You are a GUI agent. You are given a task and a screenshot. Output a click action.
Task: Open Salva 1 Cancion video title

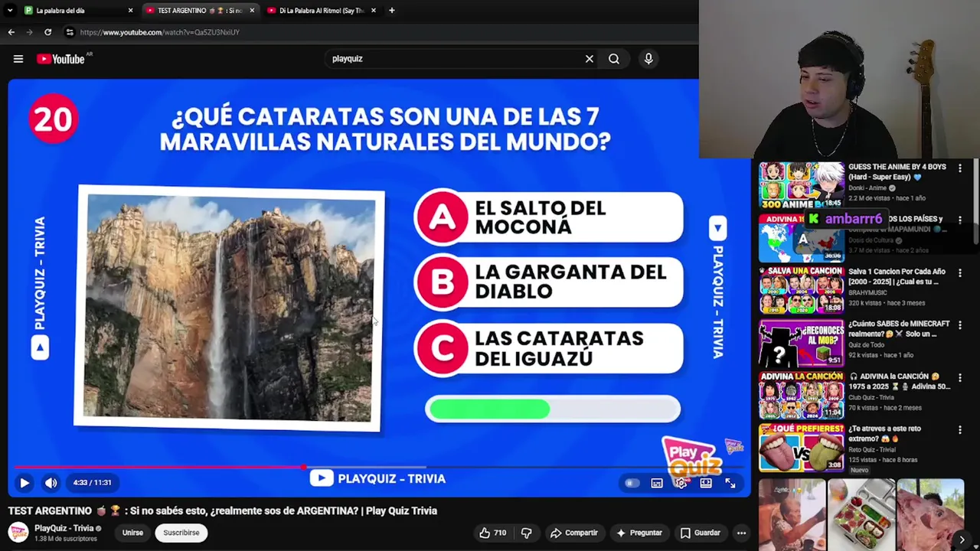click(898, 276)
